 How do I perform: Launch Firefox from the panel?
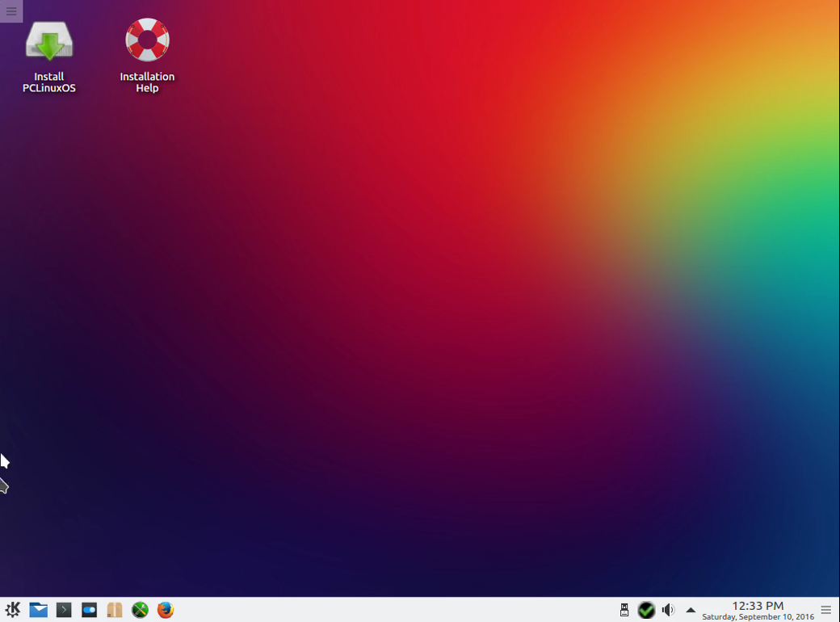pyautogui.click(x=166, y=610)
